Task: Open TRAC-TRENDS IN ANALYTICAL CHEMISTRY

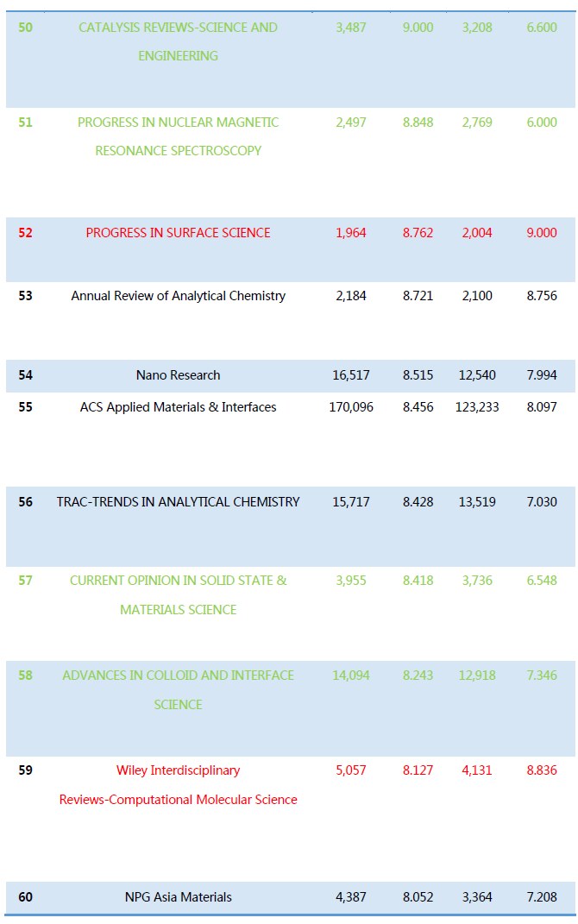Action: click(178, 502)
